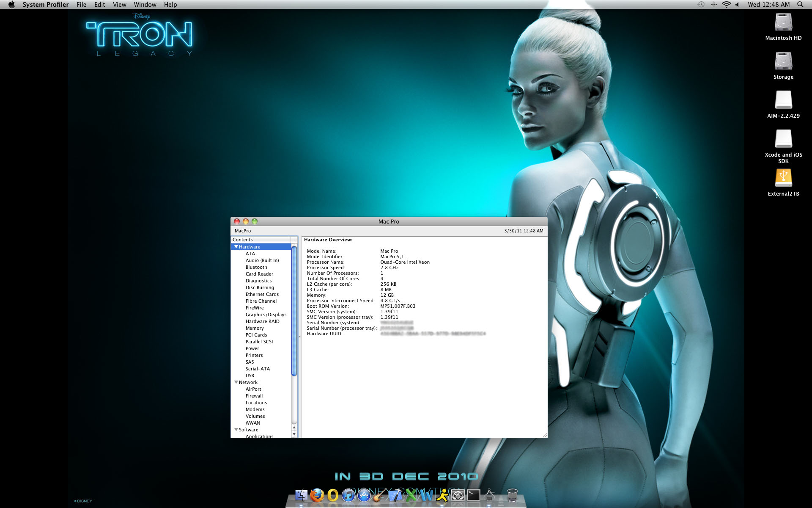
Task: Select USB in the Hardware list
Action: (x=250, y=375)
